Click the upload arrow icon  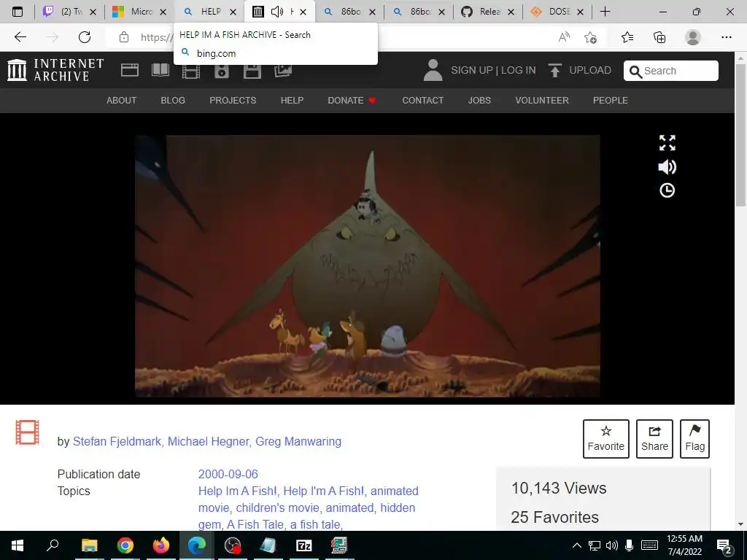click(x=554, y=71)
